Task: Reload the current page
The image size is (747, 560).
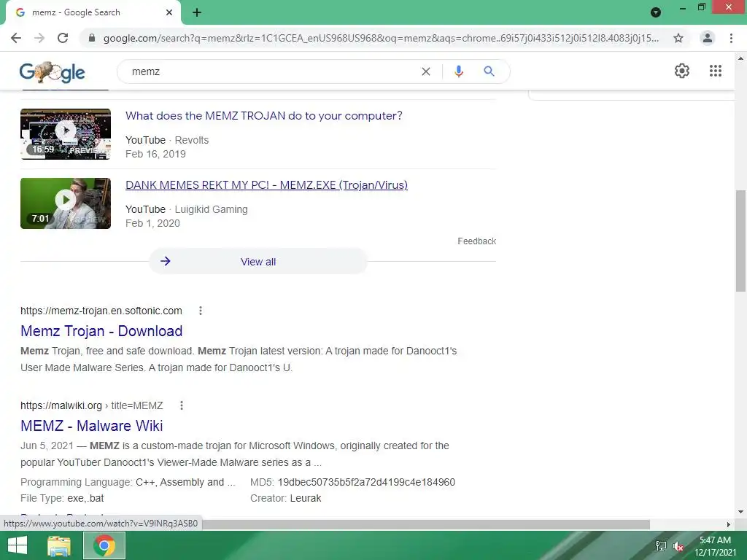Action: click(x=63, y=38)
